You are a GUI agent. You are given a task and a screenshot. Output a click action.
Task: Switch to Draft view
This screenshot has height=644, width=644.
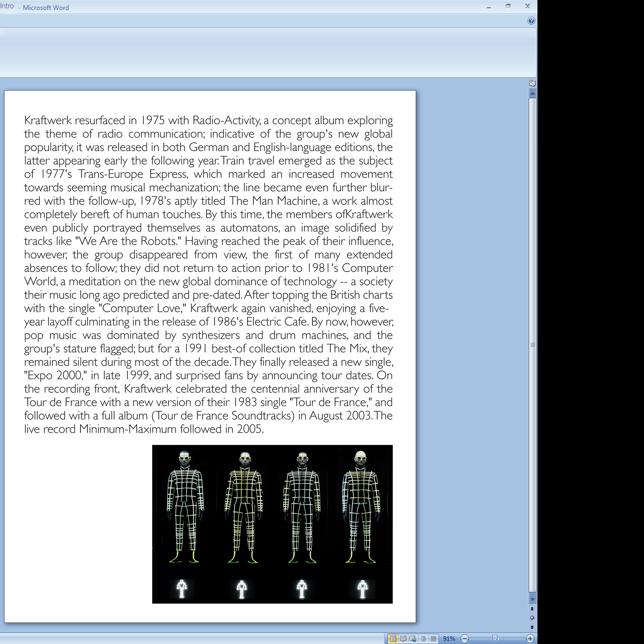tap(434, 639)
